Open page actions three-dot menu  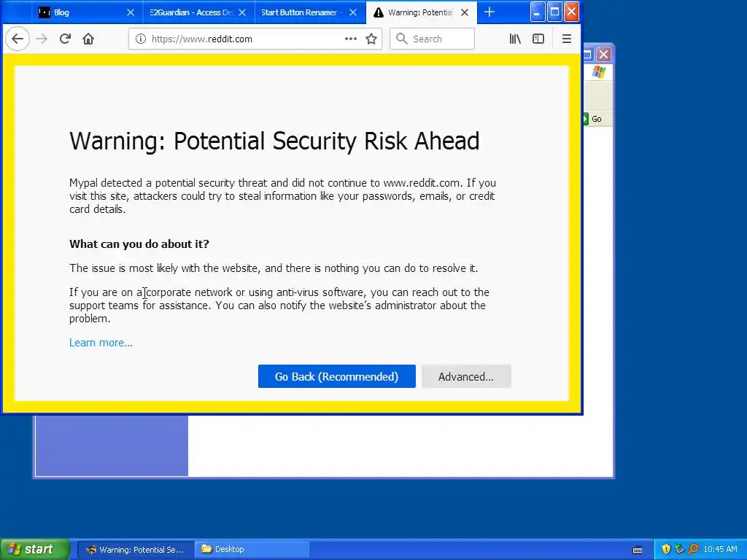351,39
